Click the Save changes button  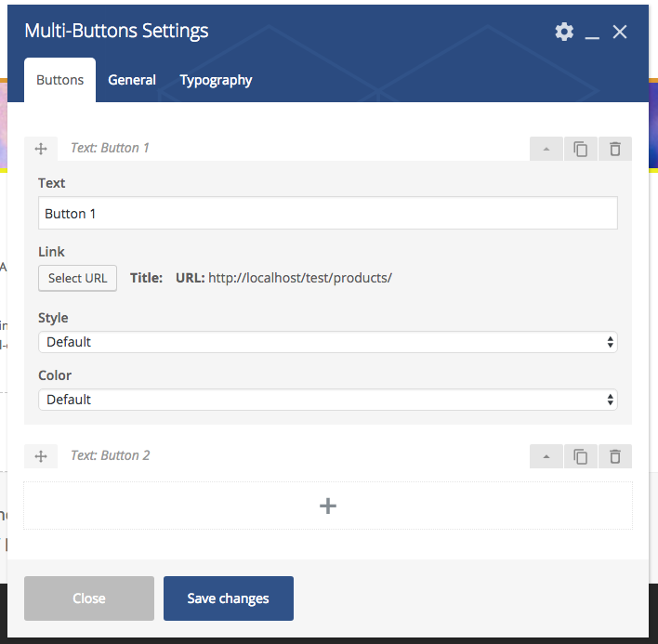pyautogui.click(x=229, y=598)
